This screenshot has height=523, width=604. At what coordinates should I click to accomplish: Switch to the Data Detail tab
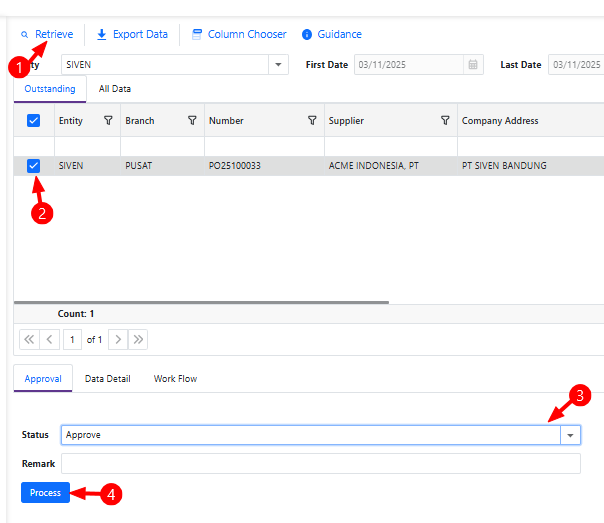pyautogui.click(x=108, y=379)
